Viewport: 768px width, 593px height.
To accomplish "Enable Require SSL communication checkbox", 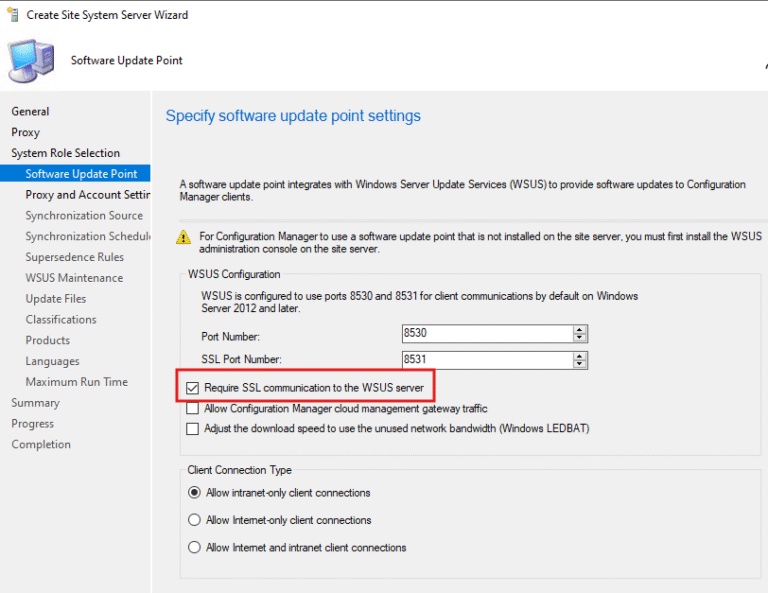I will (193, 387).
